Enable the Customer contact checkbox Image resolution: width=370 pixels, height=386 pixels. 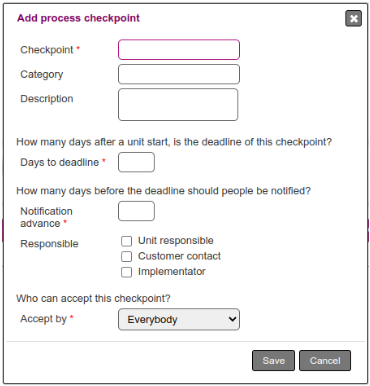(126, 256)
